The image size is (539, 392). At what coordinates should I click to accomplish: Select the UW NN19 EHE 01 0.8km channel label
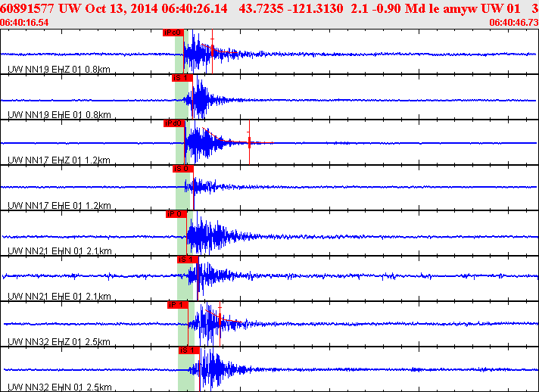pos(59,115)
